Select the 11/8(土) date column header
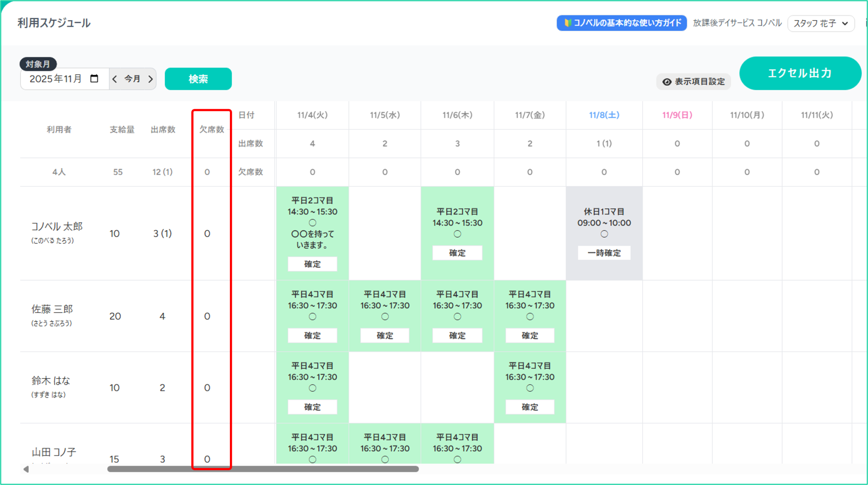 click(x=604, y=115)
